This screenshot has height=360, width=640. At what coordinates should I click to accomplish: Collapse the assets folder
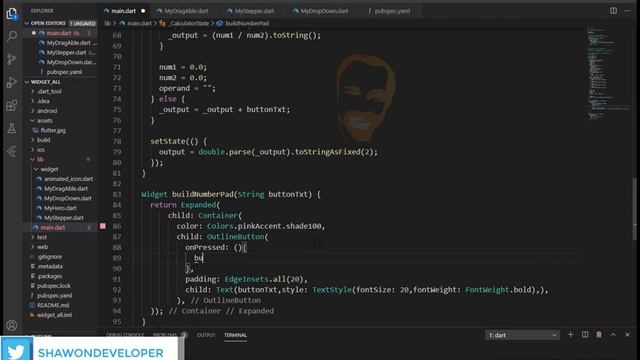click(x=44, y=120)
